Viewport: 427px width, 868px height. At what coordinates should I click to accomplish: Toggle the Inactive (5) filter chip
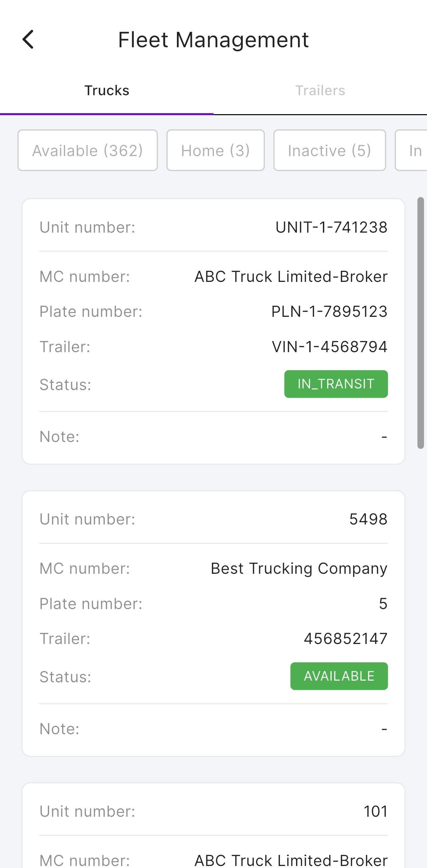(x=330, y=150)
